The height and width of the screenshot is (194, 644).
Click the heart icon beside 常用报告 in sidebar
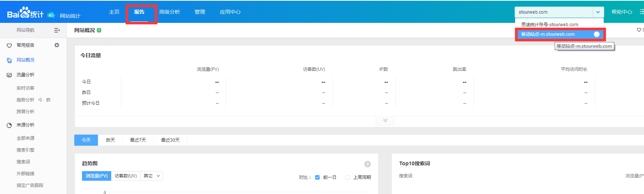tap(9, 45)
